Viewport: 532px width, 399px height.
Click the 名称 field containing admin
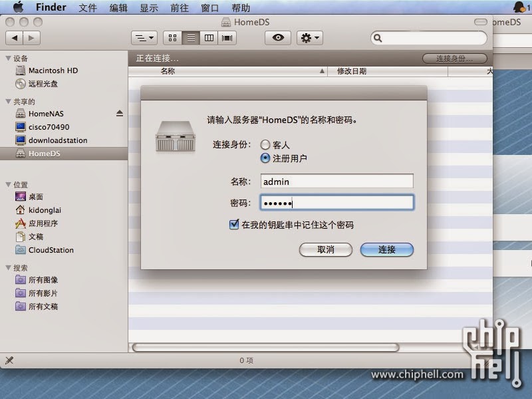pos(337,181)
